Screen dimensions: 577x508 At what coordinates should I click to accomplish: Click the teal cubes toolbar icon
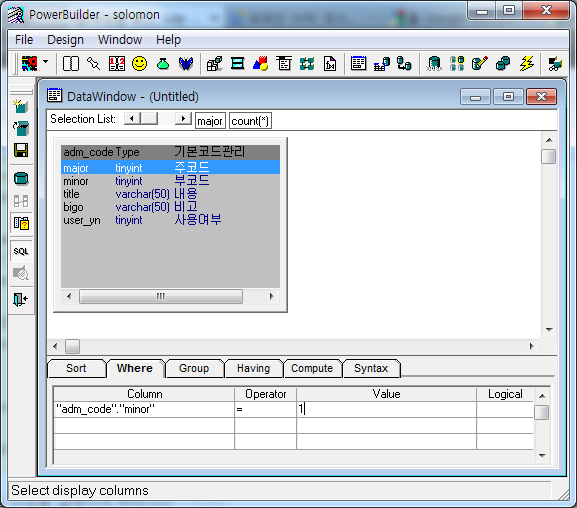(503, 64)
